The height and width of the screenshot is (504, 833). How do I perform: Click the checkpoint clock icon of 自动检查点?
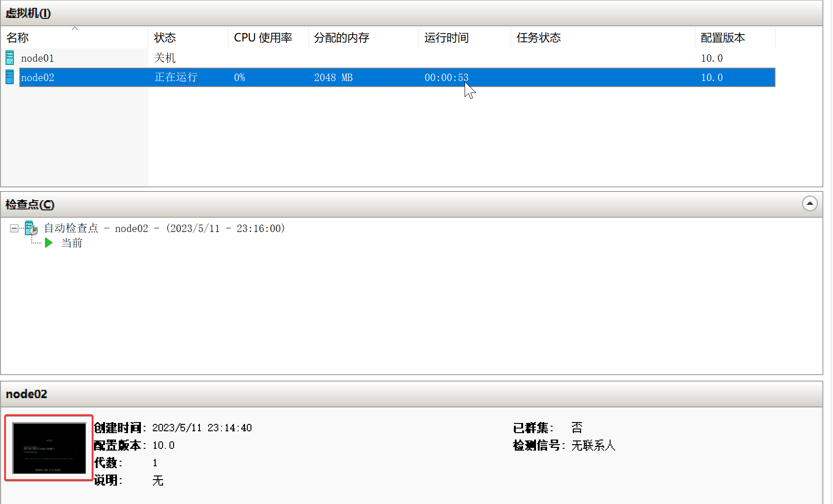[x=34, y=230]
